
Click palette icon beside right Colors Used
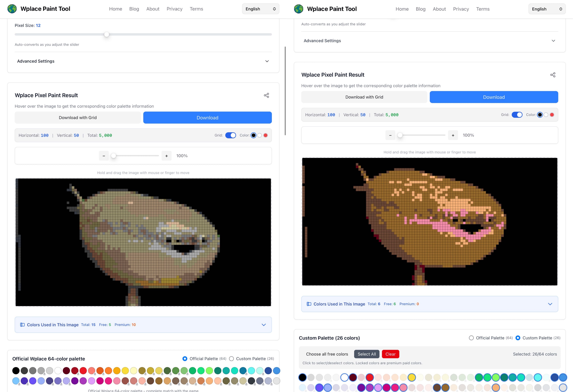click(309, 304)
